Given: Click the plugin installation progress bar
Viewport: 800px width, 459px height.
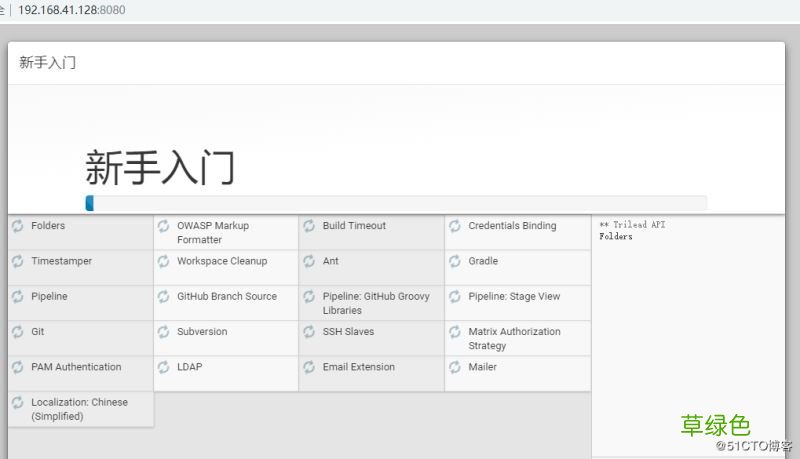Looking at the screenshot, I should pyautogui.click(x=396, y=203).
